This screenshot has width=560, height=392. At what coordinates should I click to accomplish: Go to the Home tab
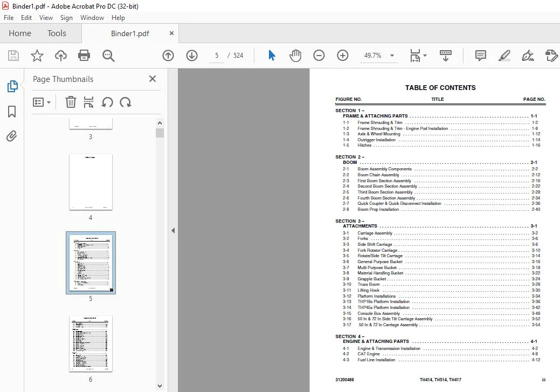(x=20, y=33)
